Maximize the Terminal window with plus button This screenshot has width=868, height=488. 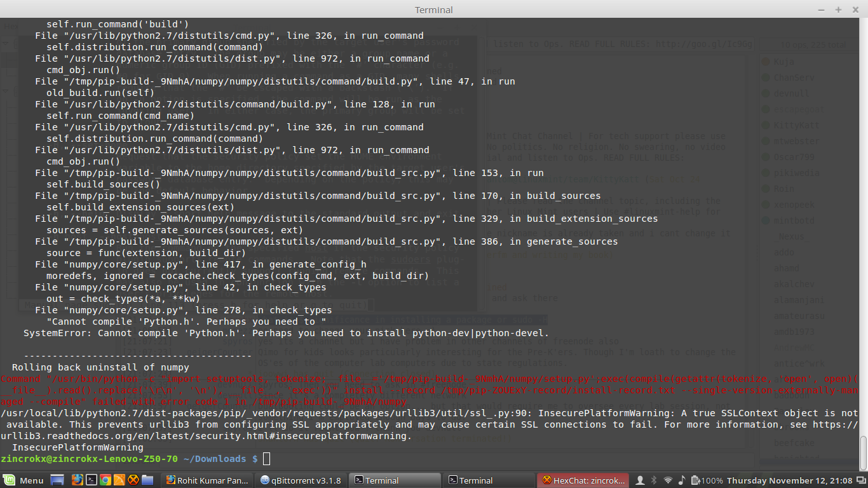[x=838, y=10]
